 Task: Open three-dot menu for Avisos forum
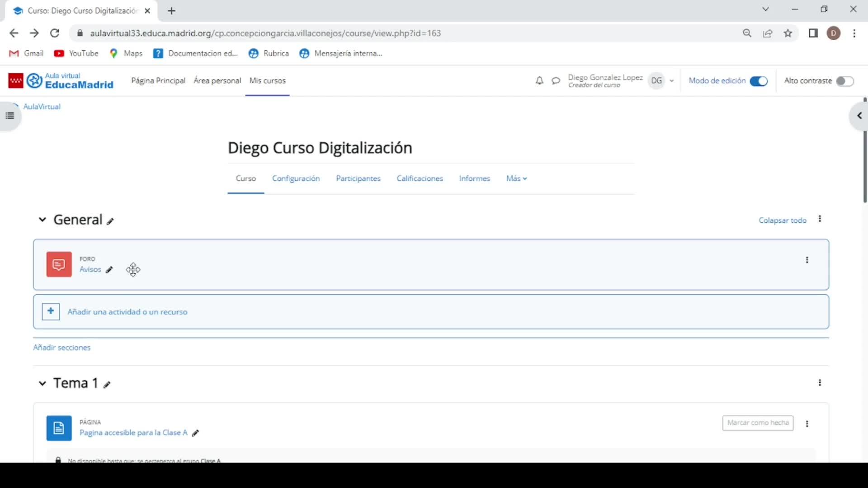(807, 260)
